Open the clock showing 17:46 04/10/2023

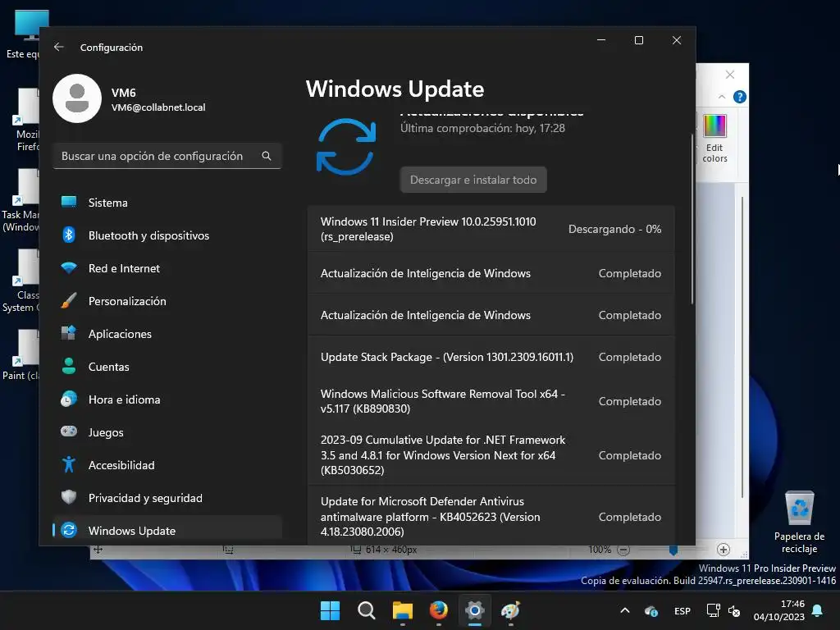[x=779, y=610]
